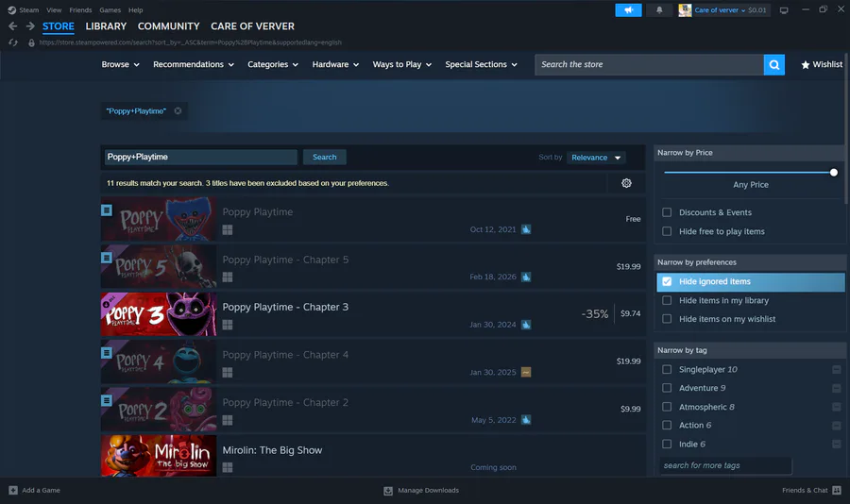
Task: Click the review thumb icon for Chapter 5
Action: pyautogui.click(x=526, y=277)
